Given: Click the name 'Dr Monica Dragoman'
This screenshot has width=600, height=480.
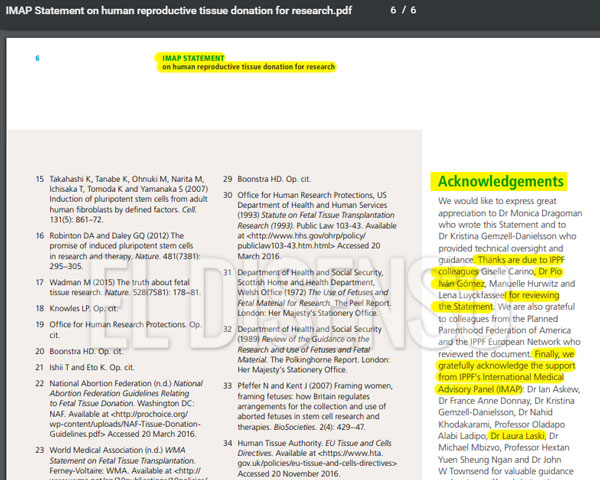Looking at the screenshot, I should (x=541, y=213).
